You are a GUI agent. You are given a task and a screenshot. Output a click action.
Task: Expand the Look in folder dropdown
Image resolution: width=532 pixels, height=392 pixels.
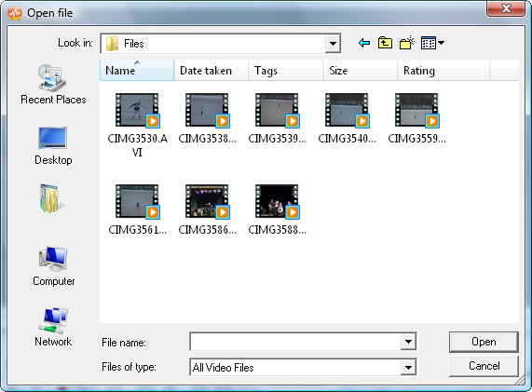pos(333,44)
